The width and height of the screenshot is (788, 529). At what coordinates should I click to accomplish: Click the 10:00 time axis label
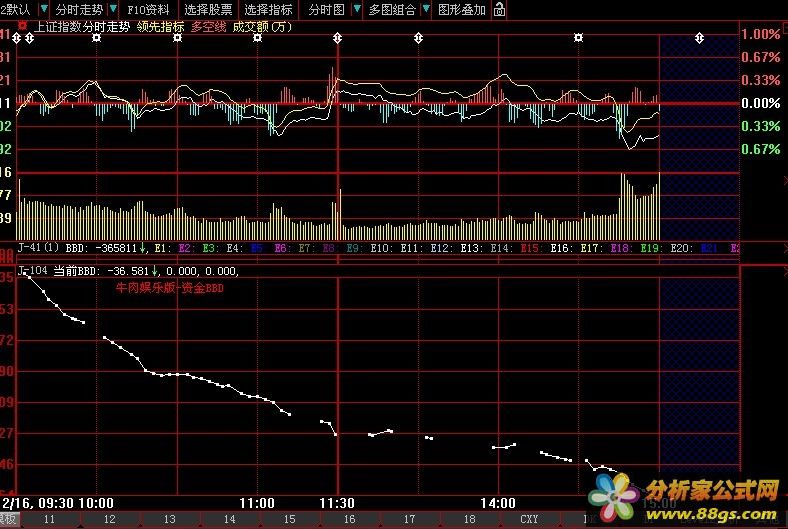[x=96, y=503]
